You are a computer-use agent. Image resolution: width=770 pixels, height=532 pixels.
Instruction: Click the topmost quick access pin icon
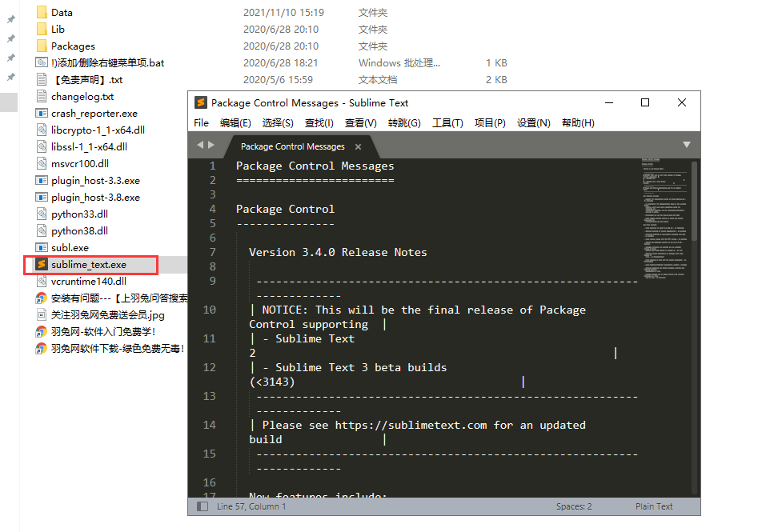10,19
